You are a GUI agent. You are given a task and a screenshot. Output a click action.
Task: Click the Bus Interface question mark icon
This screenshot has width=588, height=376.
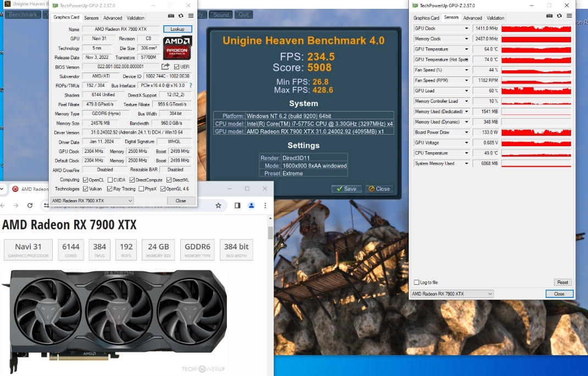(x=191, y=85)
